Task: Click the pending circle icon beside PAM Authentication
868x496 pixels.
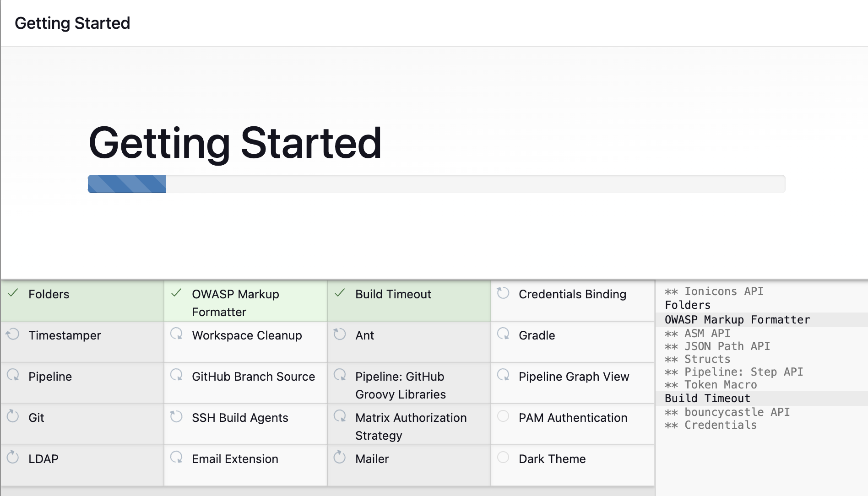Action: pyautogui.click(x=503, y=416)
